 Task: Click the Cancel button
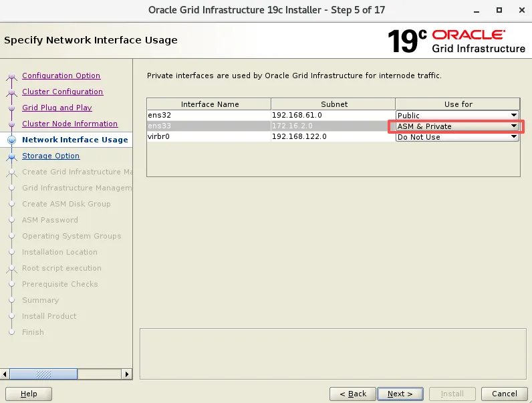(x=504, y=394)
